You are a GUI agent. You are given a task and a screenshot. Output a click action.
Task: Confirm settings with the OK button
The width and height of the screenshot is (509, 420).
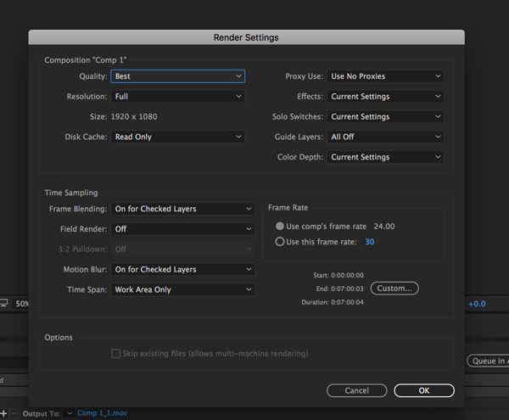pos(424,390)
